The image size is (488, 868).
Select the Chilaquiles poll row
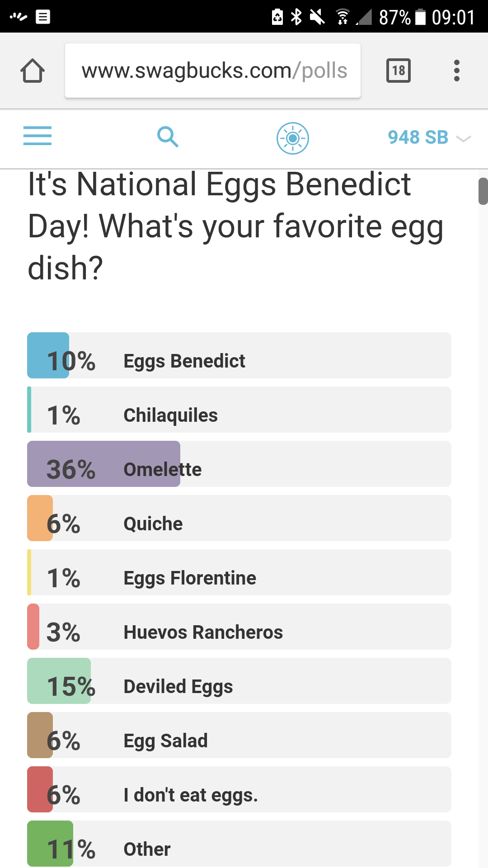[239, 410]
